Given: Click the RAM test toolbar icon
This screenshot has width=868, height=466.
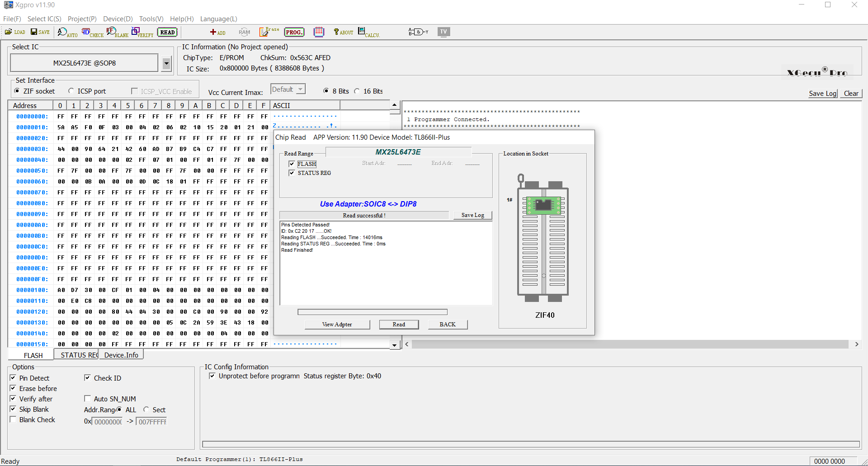Looking at the screenshot, I should click(245, 32).
